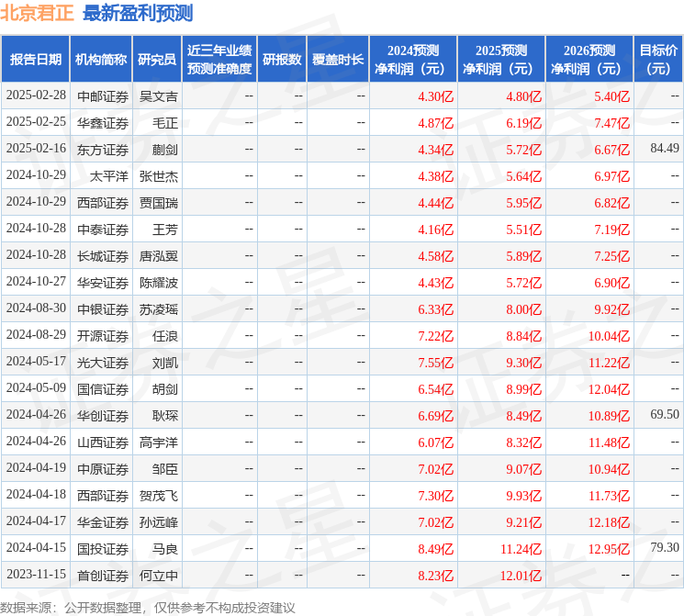Click the 12.01亿 forecast value
The height and width of the screenshot is (616, 684).
[x=521, y=576]
